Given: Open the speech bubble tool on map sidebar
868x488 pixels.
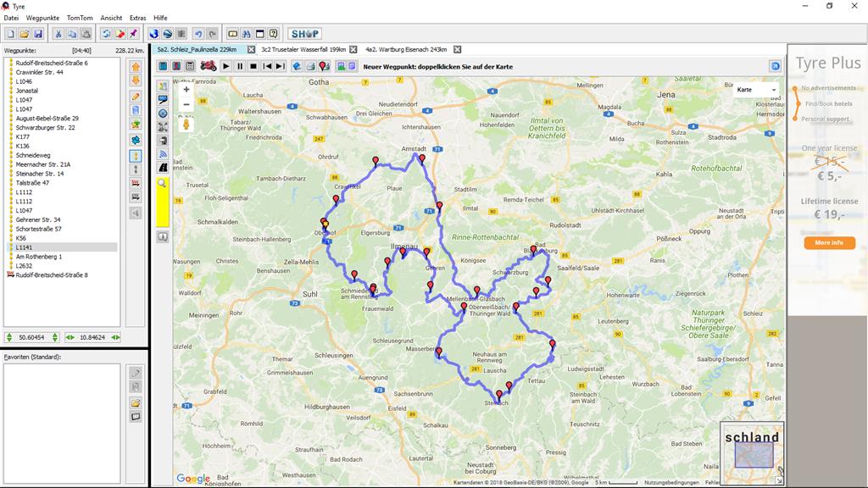Looking at the screenshot, I should tap(163, 100).
